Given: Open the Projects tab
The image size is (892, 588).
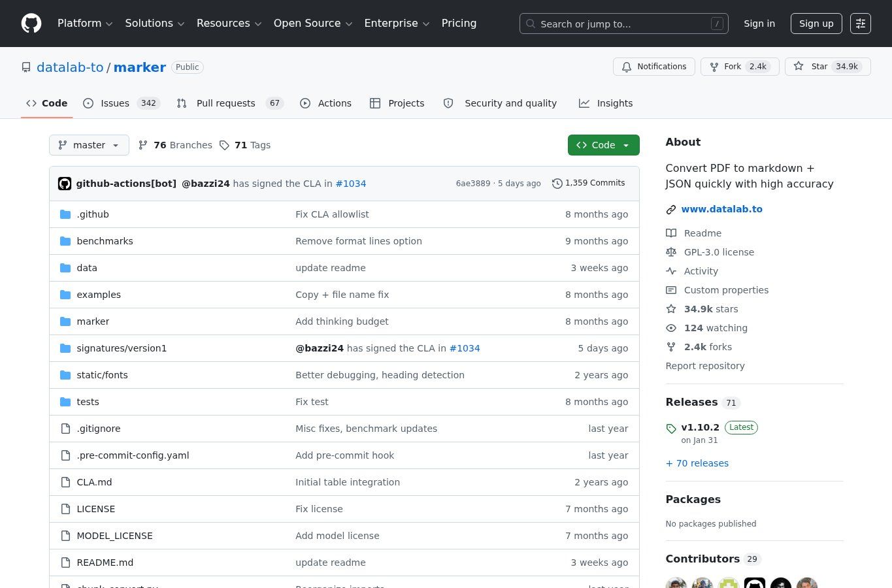Looking at the screenshot, I should [397, 103].
